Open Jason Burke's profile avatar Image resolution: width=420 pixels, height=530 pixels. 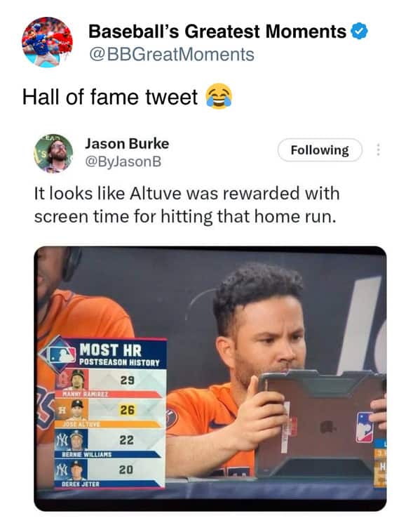[54, 154]
